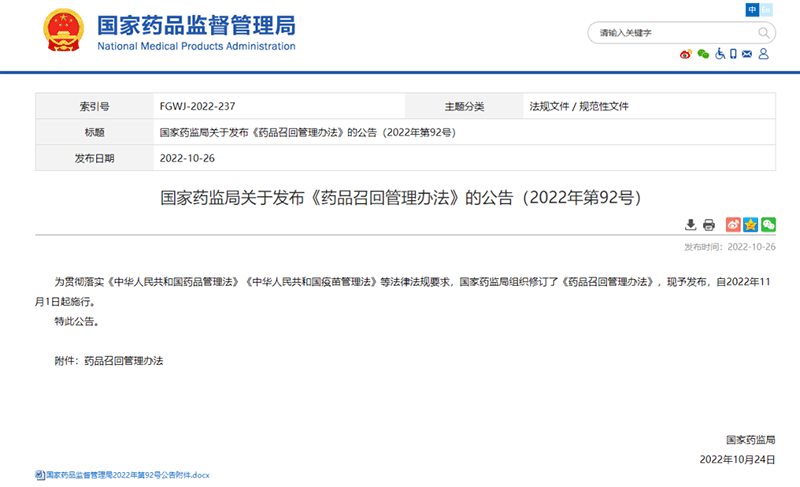
Task: Open user login via person icon
Action: 765,54
